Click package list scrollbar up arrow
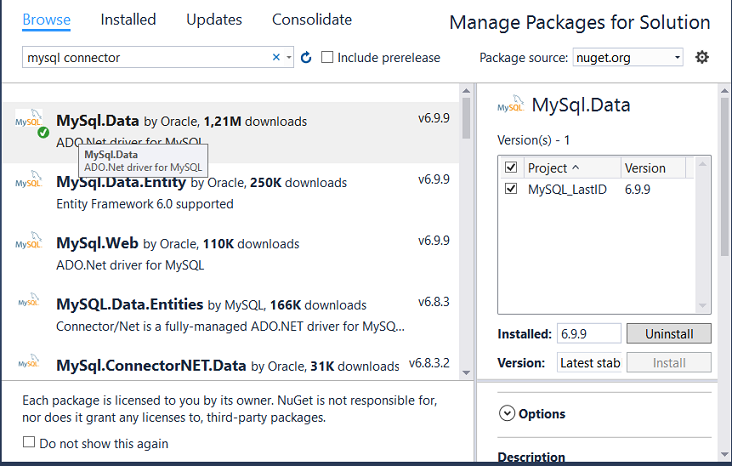This screenshot has height=466, width=732. 466,91
